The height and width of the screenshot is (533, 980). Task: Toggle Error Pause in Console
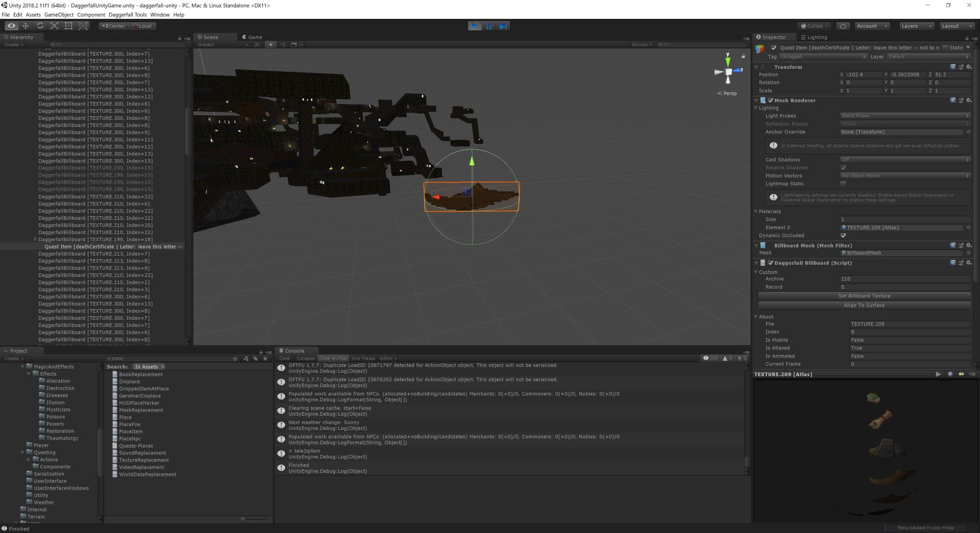(x=363, y=359)
